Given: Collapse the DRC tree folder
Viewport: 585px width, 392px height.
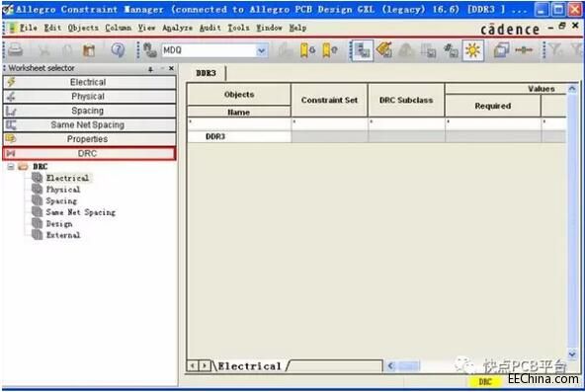Looking at the screenshot, I should click(x=11, y=167).
